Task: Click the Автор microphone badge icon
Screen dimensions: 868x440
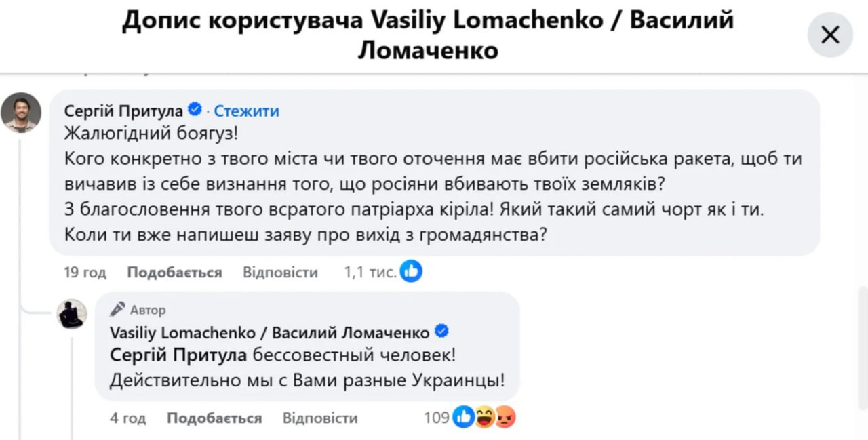Action: tap(117, 309)
